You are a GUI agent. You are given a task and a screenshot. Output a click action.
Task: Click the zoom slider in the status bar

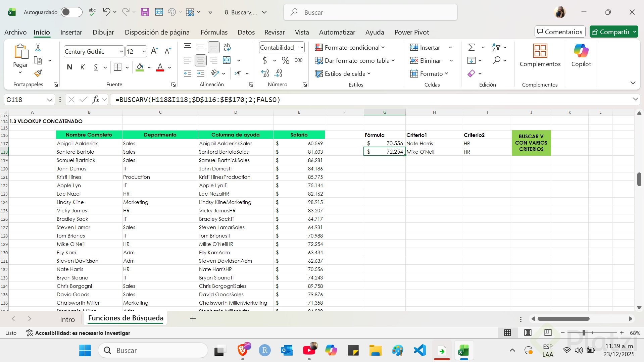pos(584,333)
